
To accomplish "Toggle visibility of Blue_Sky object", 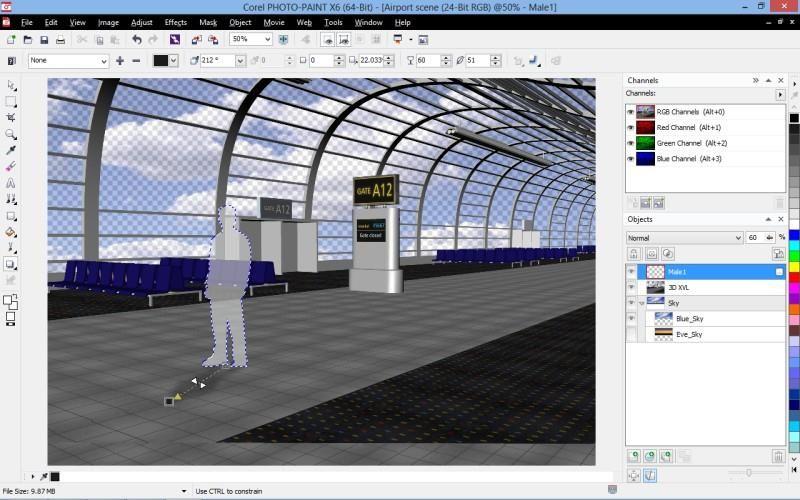I will click(x=631, y=318).
